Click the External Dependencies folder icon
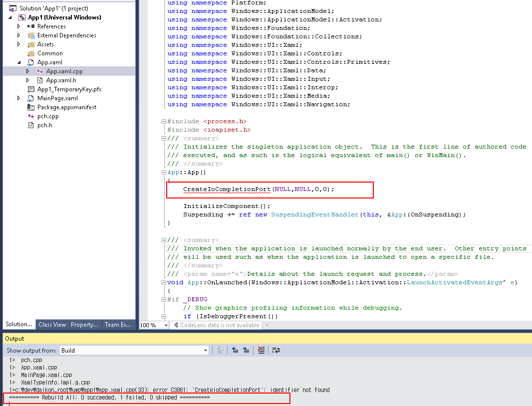The height and width of the screenshot is (406, 532). pyautogui.click(x=31, y=35)
